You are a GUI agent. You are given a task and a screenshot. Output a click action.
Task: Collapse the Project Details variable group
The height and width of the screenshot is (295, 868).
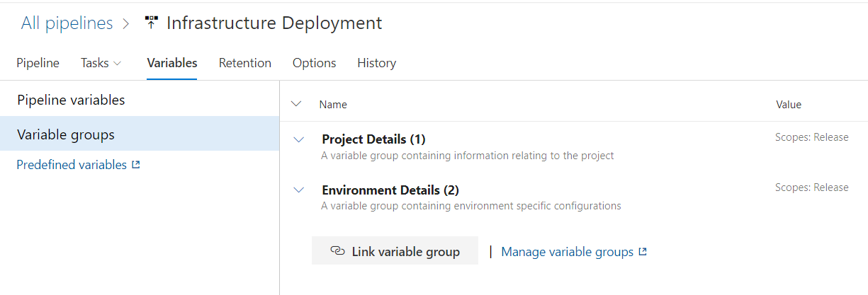(299, 139)
